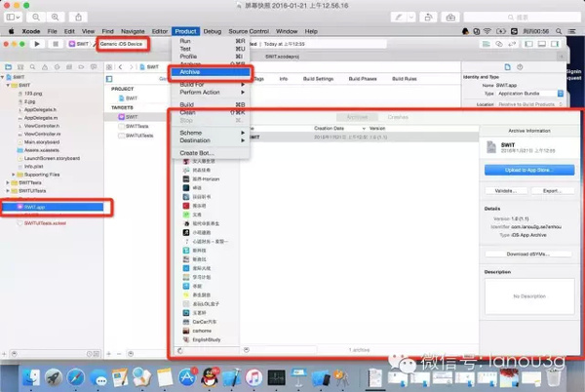Click the related items grid icon
Image resolution: width=585 pixels, height=392 pixels.
click(x=109, y=67)
